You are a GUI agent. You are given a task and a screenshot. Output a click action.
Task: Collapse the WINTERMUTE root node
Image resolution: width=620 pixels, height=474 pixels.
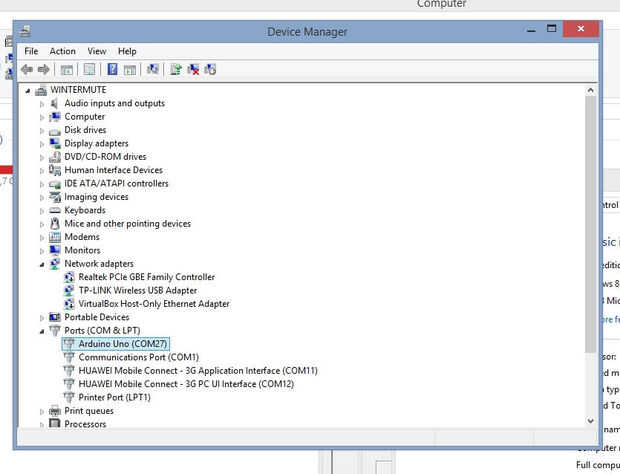pos(28,91)
